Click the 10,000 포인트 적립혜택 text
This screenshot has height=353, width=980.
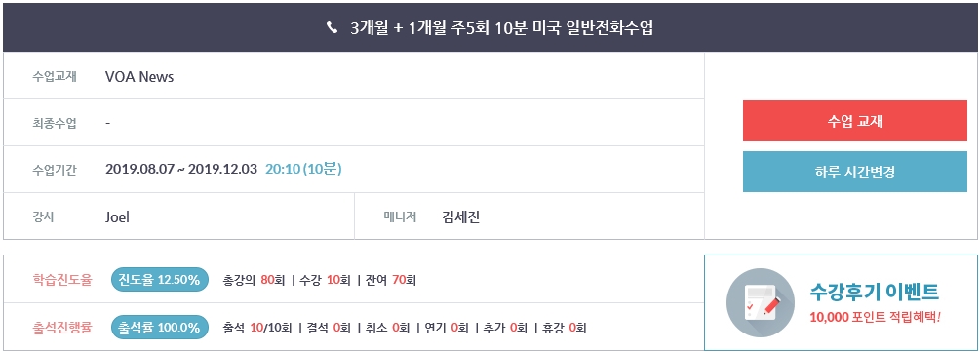(875, 317)
